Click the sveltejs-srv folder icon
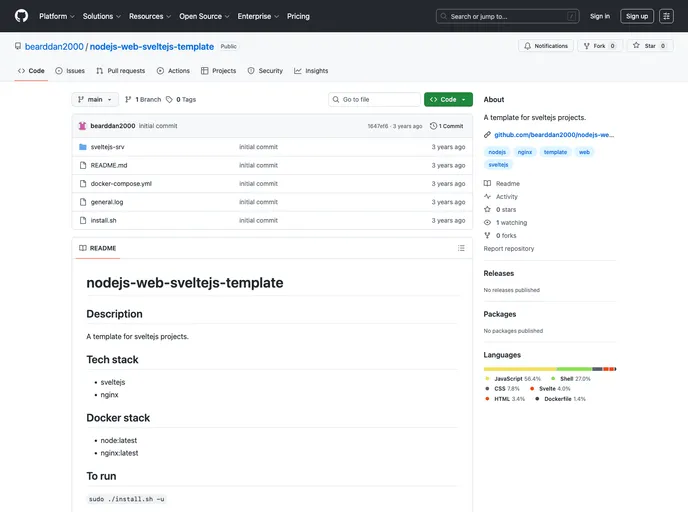This screenshot has width=688, height=512. [x=82, y=147]
